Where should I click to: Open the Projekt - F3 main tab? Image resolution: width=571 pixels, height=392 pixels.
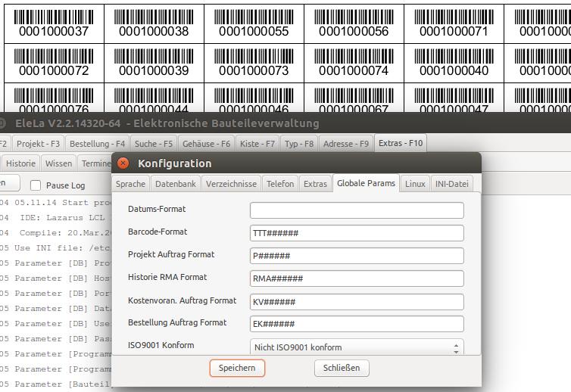(38, 144)
